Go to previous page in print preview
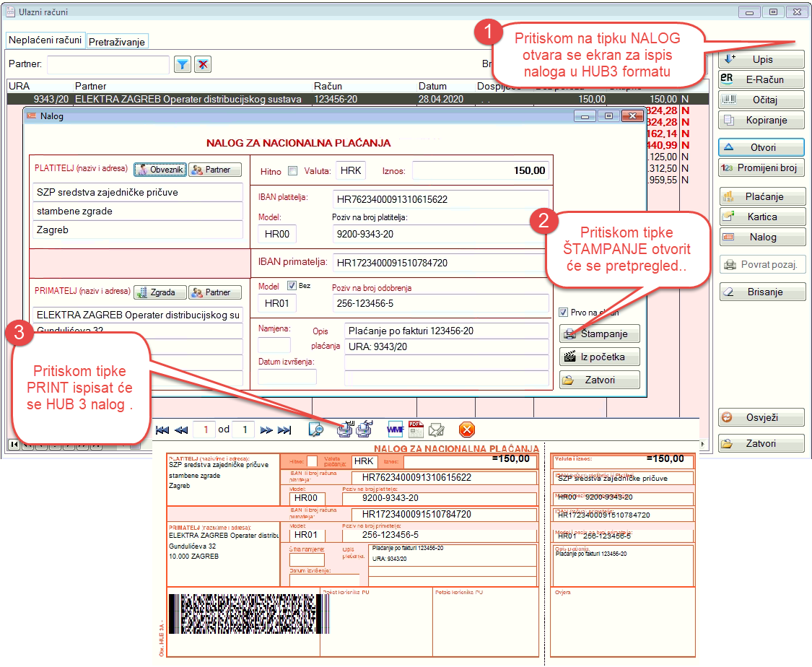This screenshot has width=812, height=667. [x=181, y=430]
